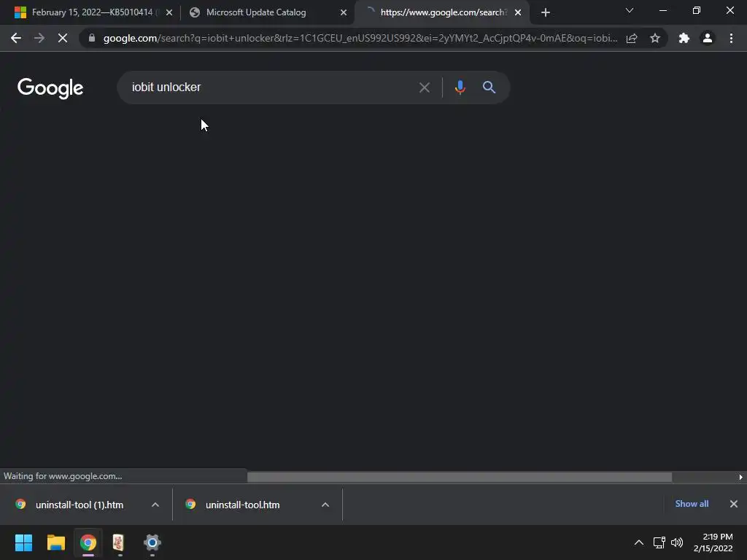
Task: Expand options for uninstall-tool.htm download
Action: 325,505
